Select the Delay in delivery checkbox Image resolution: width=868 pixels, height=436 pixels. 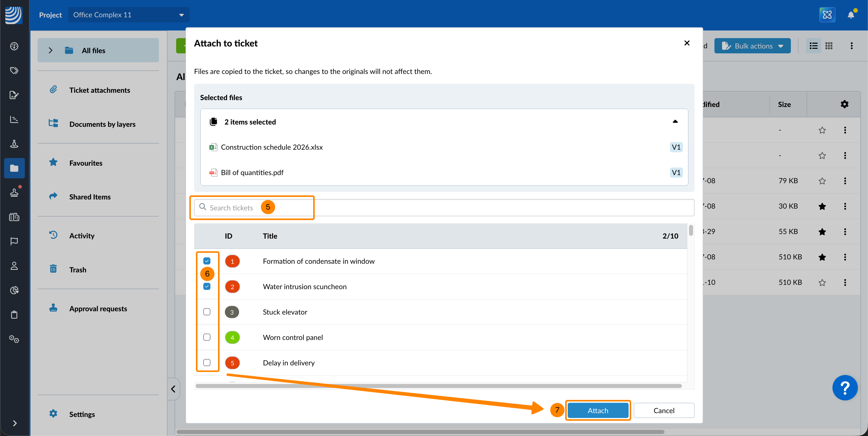(x=207, y=363)
